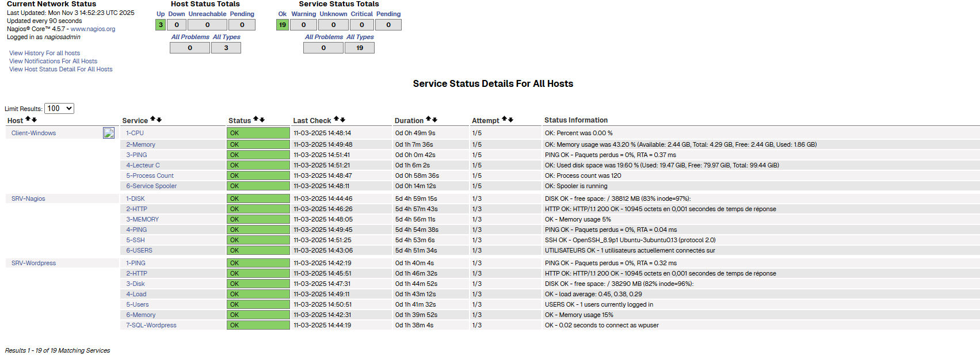This screenshot has height=359, width=980.
Task: Open View Notifications For All Hosts
Action: tap(53, 61)
